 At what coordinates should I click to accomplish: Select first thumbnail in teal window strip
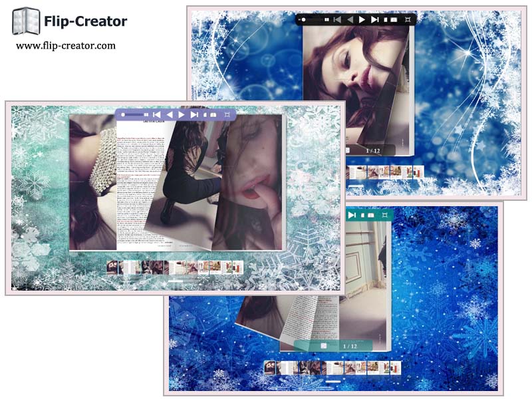point(112,267)
